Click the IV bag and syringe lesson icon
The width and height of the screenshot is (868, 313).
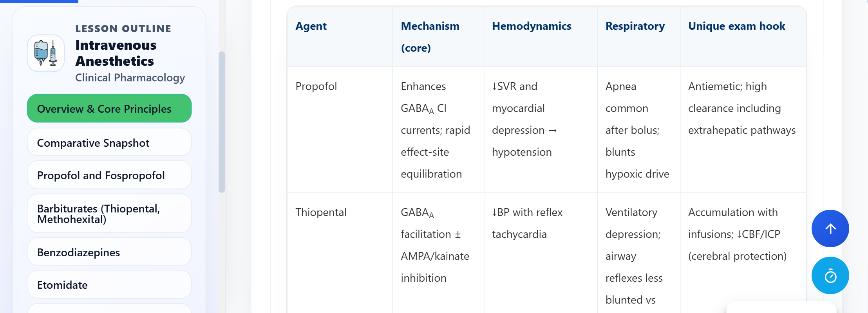46,53
